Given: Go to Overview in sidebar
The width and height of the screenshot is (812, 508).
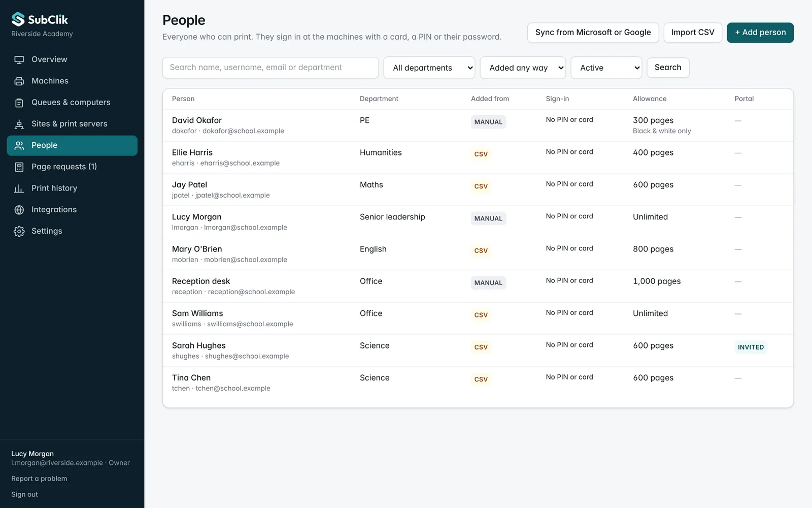Looking at the screenshot, I should (x=72, y=59).
